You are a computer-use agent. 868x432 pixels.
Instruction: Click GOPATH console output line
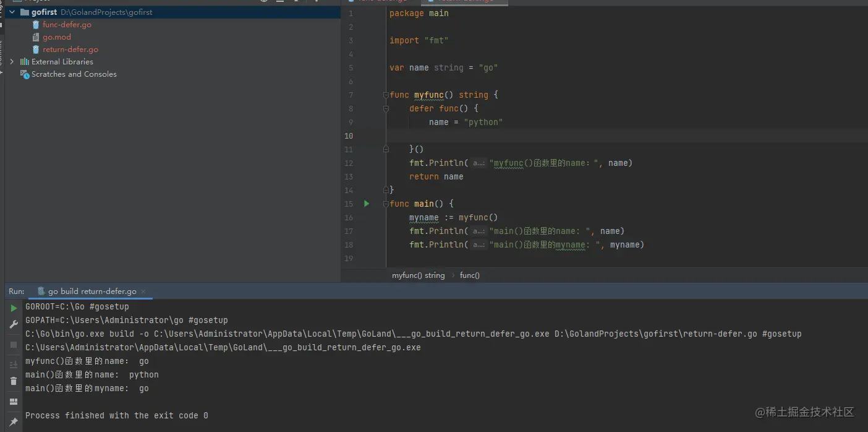coord(127,321)
